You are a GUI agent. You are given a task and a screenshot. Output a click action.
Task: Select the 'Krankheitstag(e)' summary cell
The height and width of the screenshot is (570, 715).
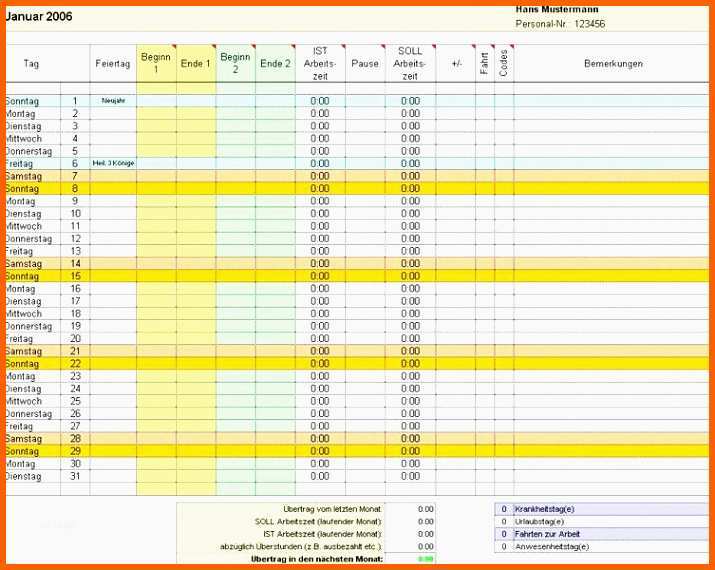click(x=611, y=509)
